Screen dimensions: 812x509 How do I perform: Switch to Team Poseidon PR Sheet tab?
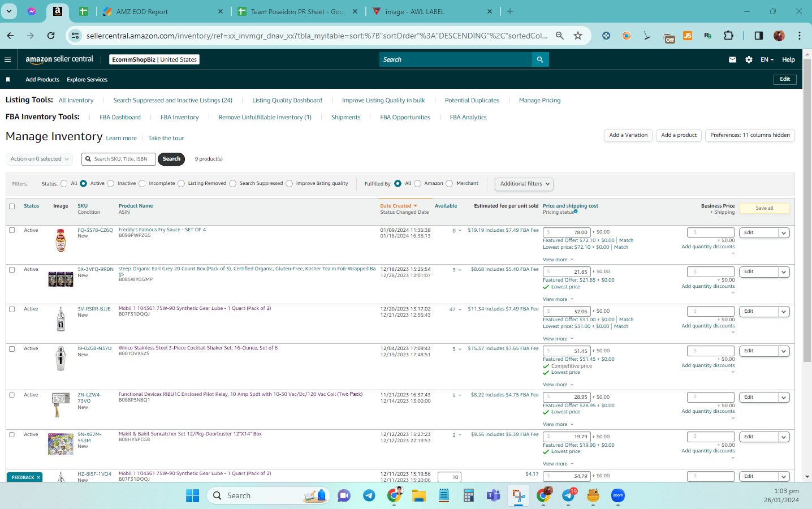tap(297, 11)
